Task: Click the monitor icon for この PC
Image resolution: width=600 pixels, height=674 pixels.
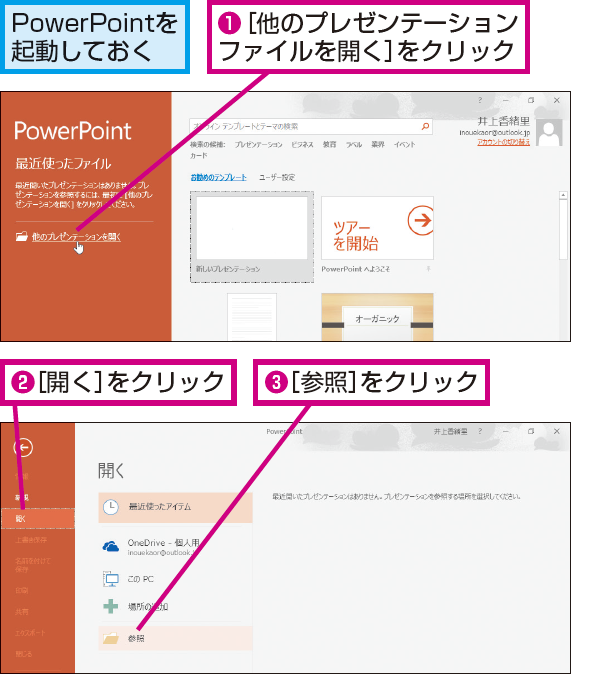Action: (111, 579)
